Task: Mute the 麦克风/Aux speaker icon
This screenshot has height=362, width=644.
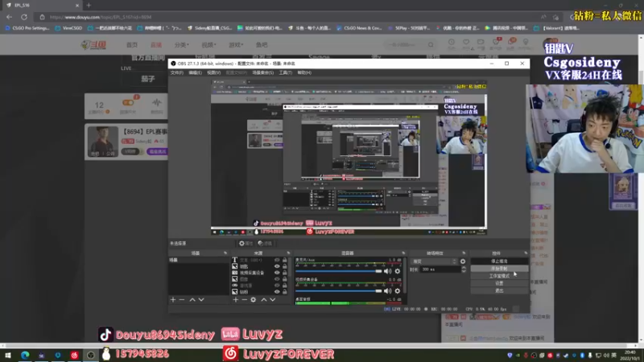Action: click(x=388, y=271)
